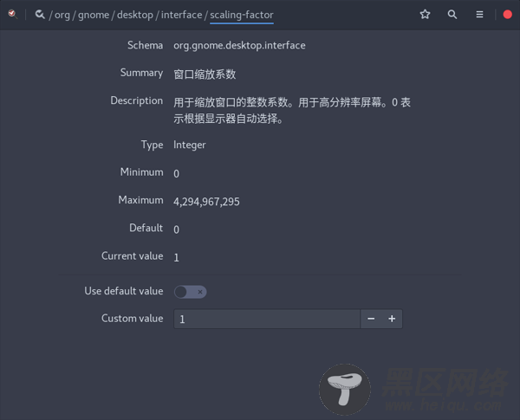Screen dimensions: 520x420
Task: Toggle the Use default value switch
Action: [191, 292]
